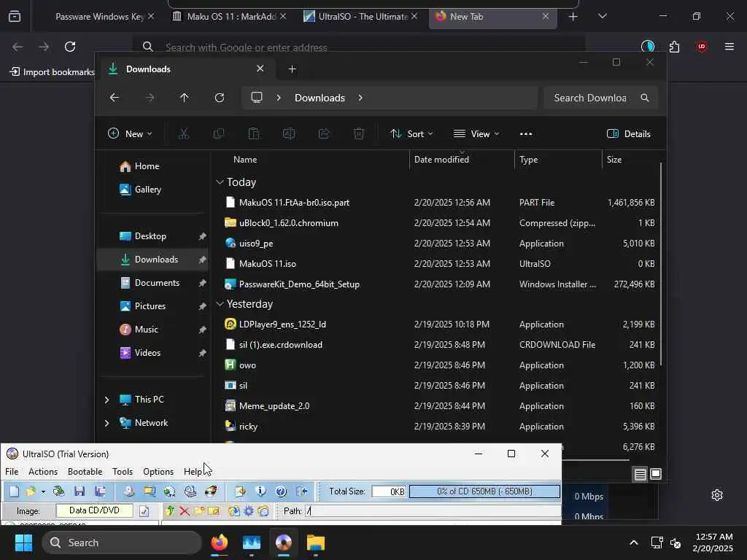Open the View dropdown in File Explorer

[x=476, y=134]
